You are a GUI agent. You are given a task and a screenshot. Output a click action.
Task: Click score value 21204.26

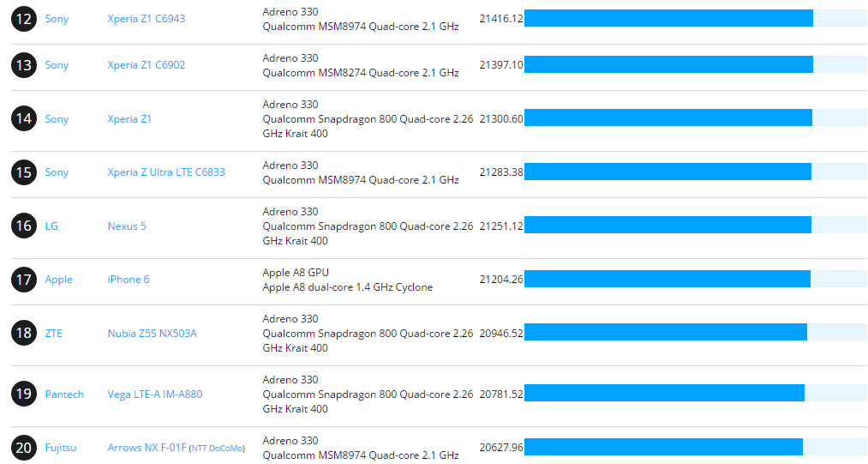[501, 280]
